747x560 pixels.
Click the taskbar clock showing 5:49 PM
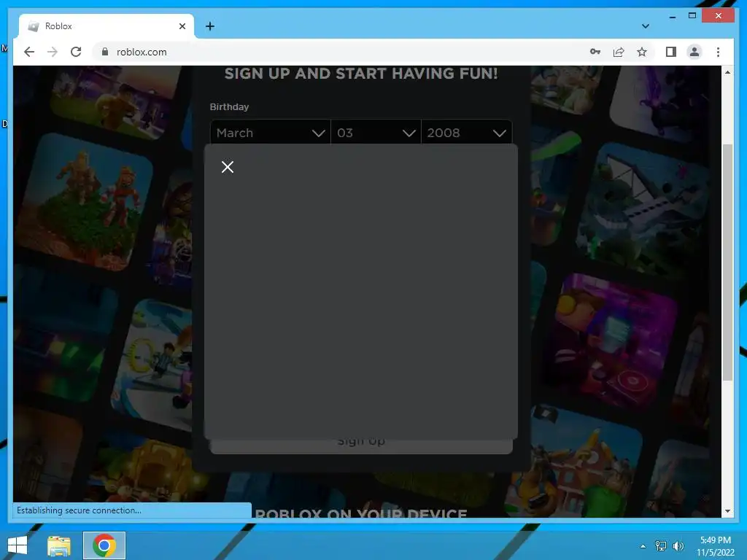point(715,546)
